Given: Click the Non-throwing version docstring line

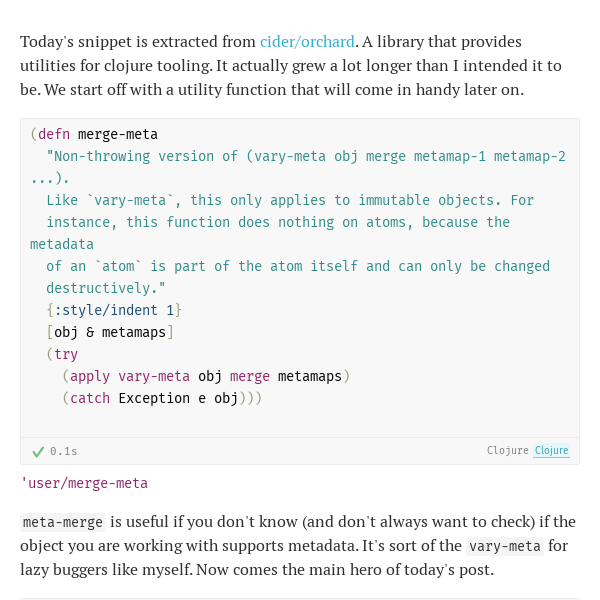Looking at the screenshot, I should click(306, 157).
